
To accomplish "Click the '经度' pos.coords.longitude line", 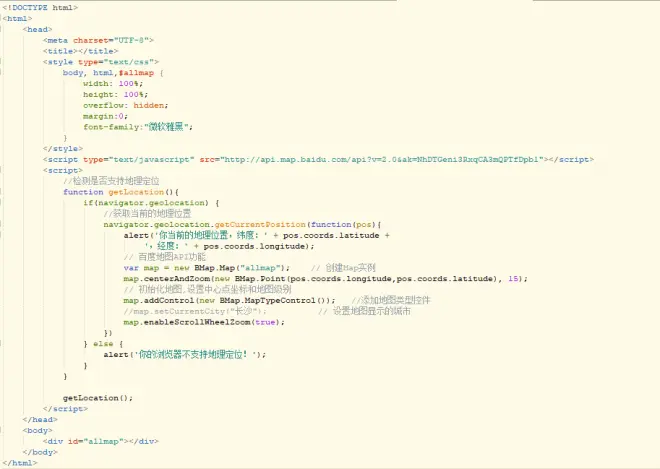I will [229, 246].
